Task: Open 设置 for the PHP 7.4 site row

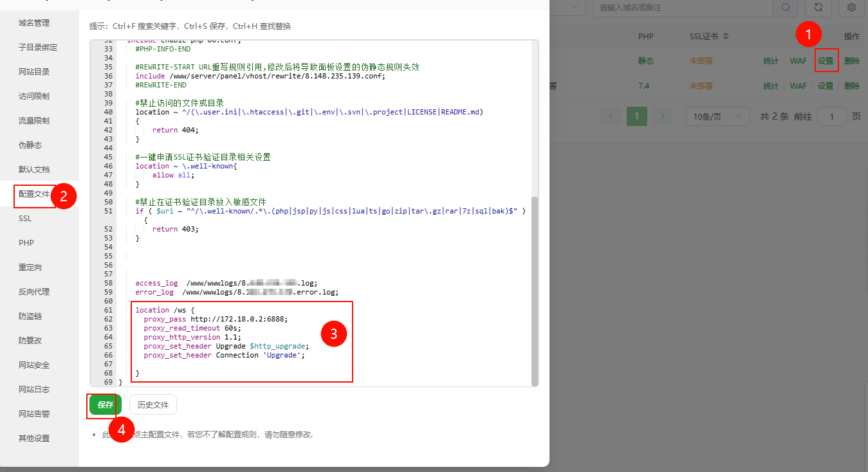Action: [x=826, y=86]
